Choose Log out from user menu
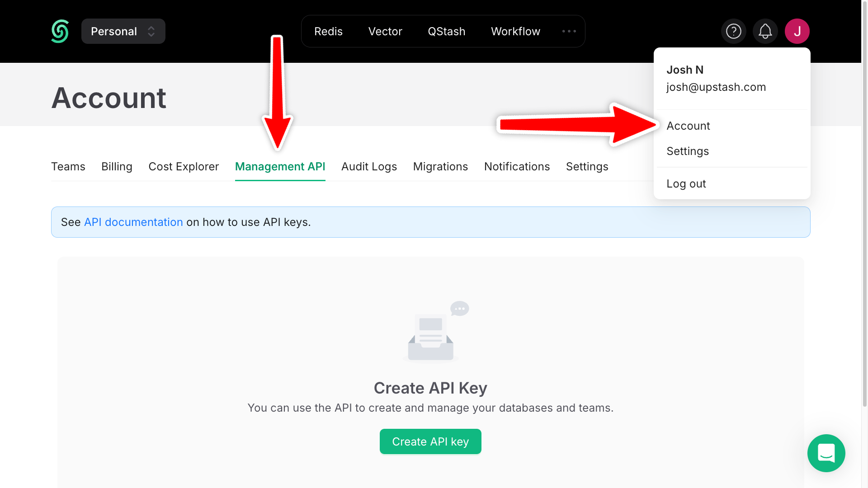868x488 pixels. click(686, 184)
